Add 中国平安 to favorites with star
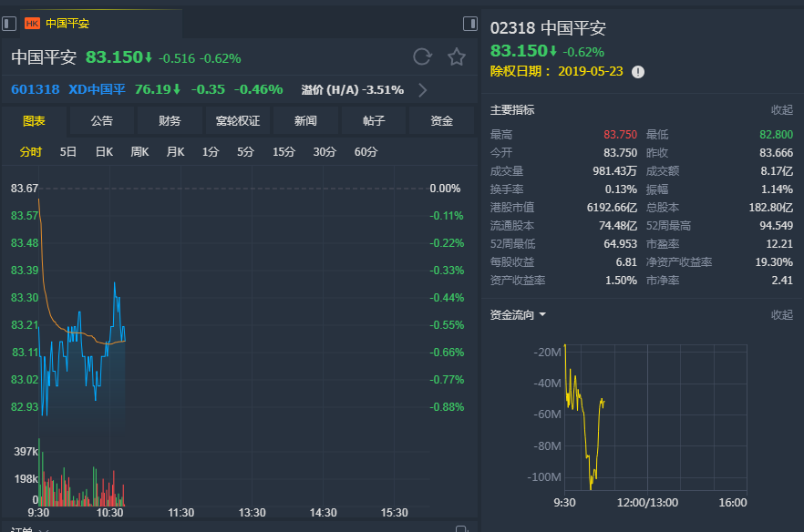The image size is (804, 532). [457, 56]
